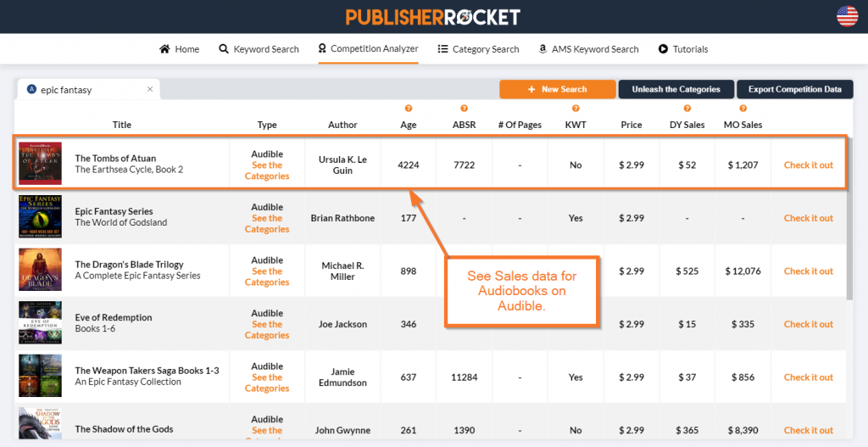Screen dimensions: 868x447
Task: Click the ABSR column header
Action: (x=464, y=126)
